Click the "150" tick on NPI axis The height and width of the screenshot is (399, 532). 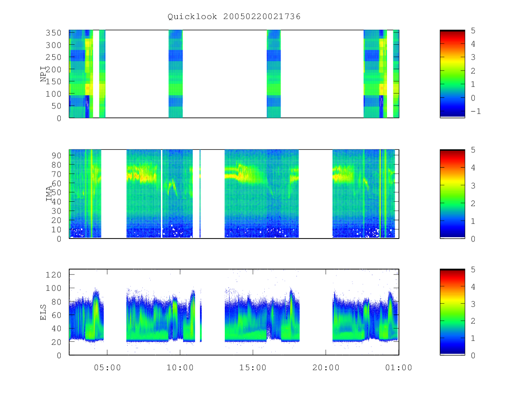pos(54,82)
